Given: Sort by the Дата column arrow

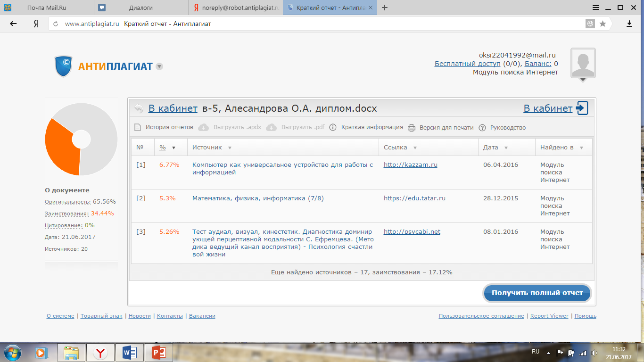Looking at the screenshot, I should tap(506, 148).
